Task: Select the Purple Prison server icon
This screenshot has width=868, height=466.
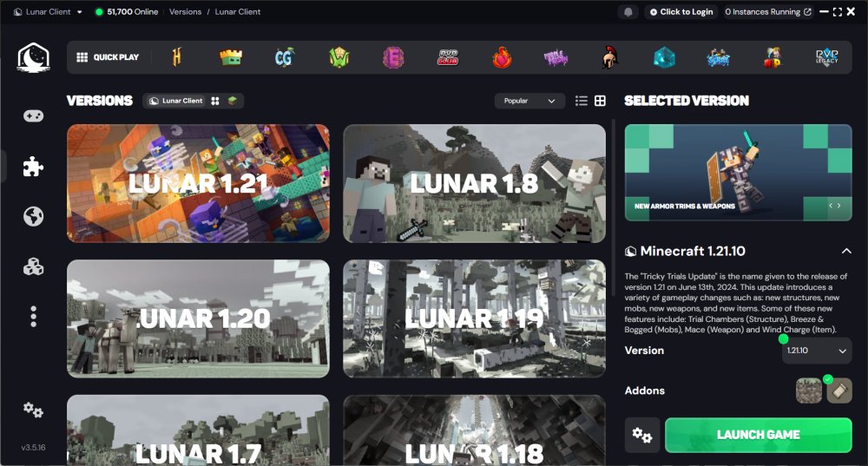Action: click(556, 57)
